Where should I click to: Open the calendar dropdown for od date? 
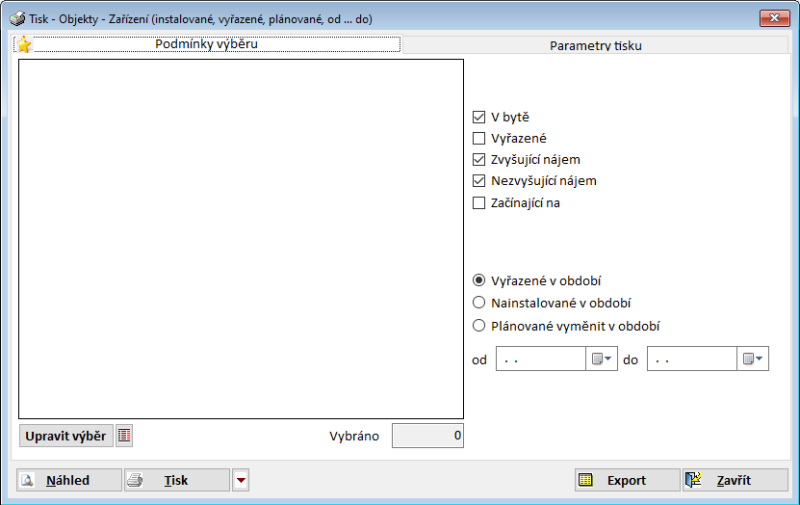tap(602, 359)
